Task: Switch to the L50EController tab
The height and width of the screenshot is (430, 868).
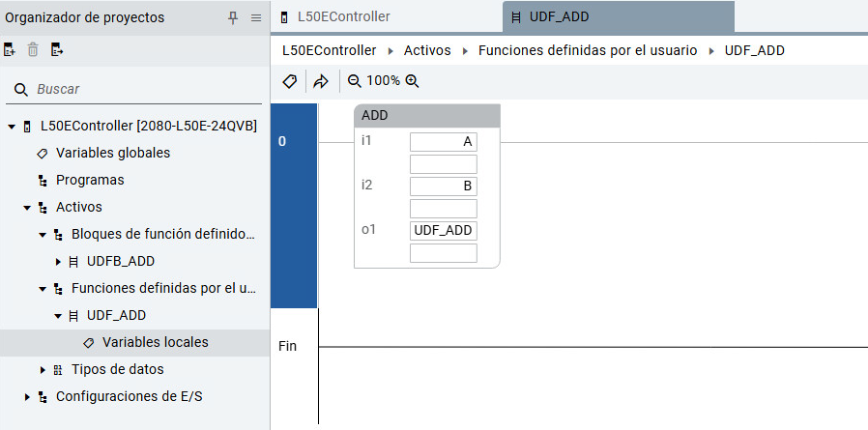Action: pos(343,17)
